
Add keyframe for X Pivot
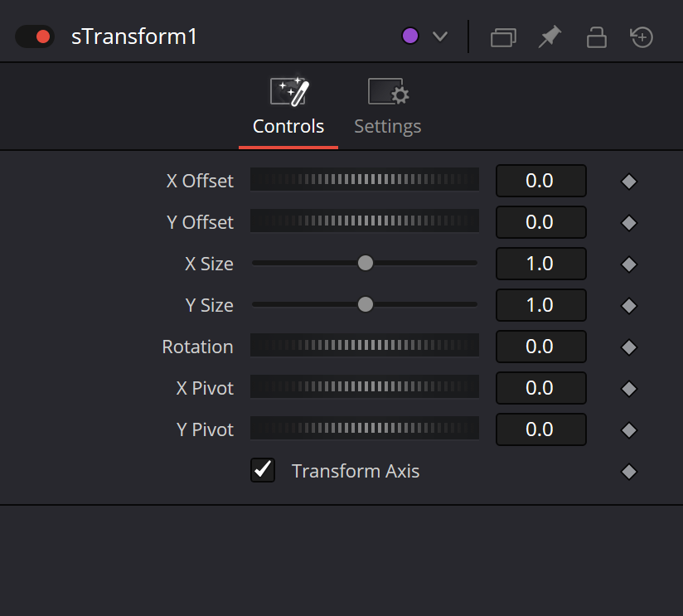(x=628, y=389)
